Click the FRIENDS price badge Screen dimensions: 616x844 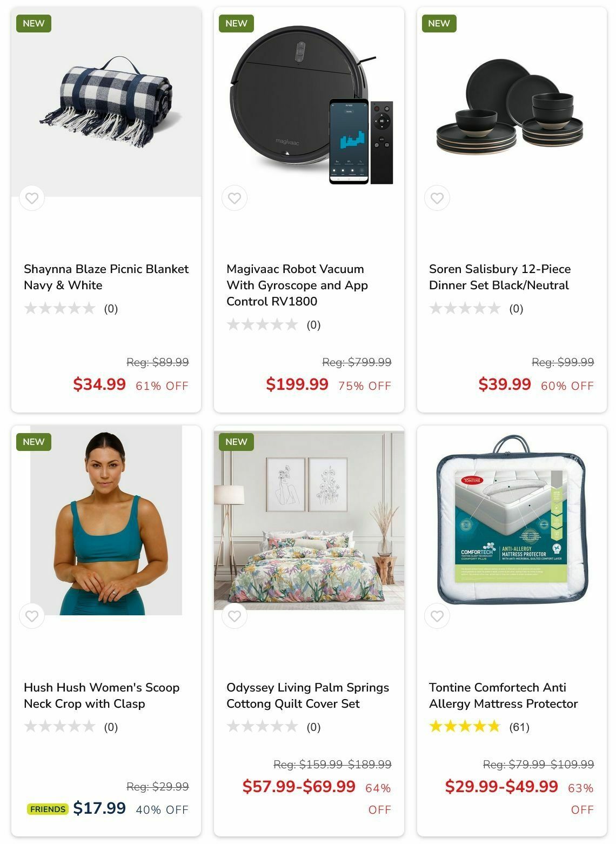(x=48, y=809)
